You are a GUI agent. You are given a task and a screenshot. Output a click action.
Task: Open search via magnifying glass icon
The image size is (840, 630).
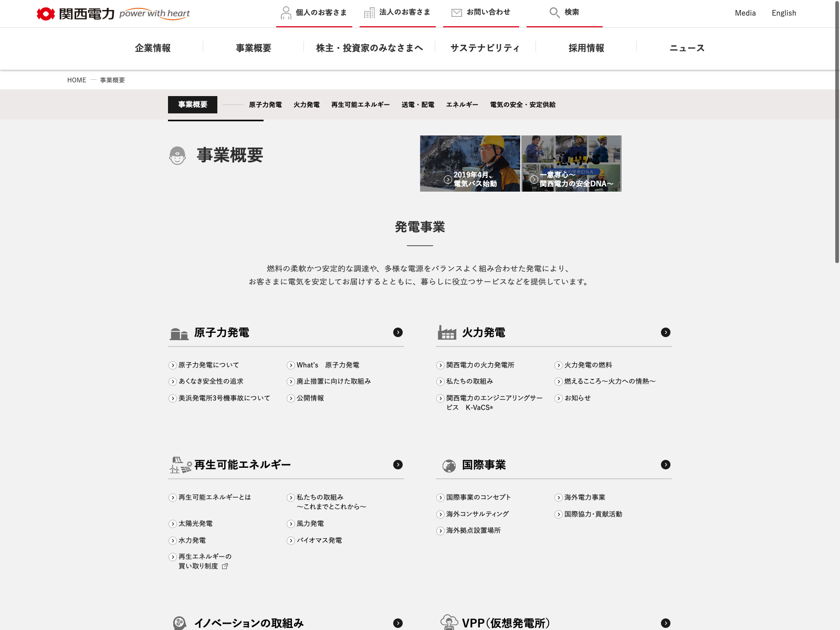554,13
